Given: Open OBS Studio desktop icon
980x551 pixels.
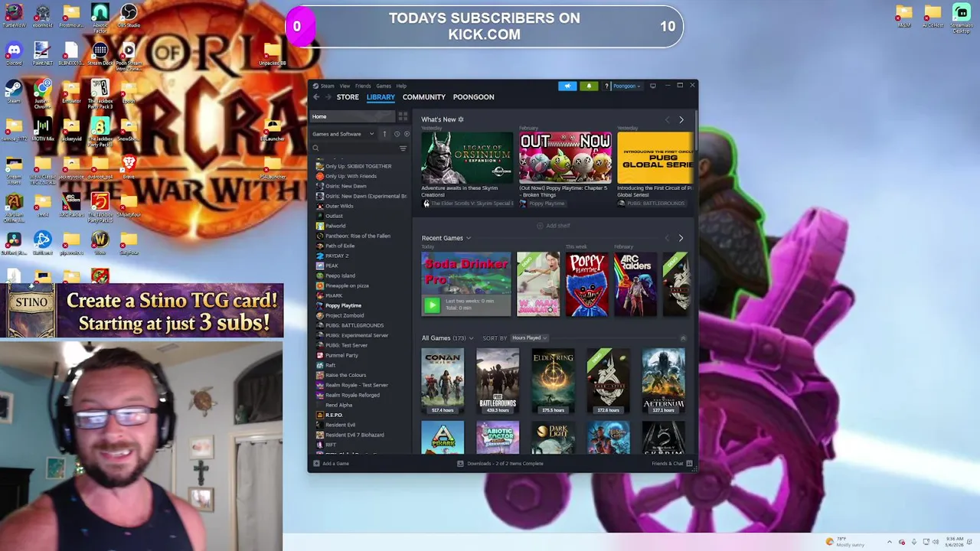Looking at the screenshot, I should 129,15.
